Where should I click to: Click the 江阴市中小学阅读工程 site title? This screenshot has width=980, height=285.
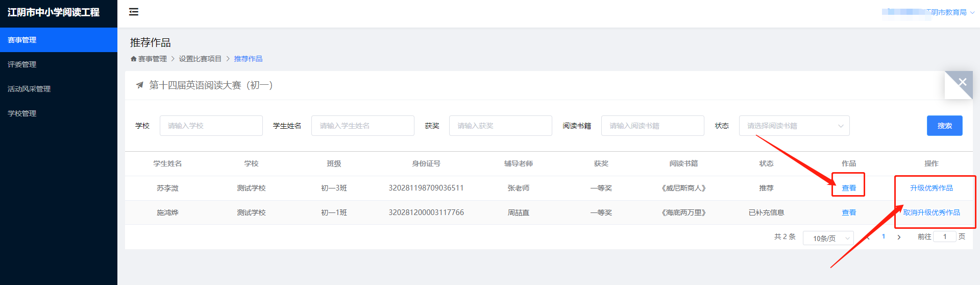(x=54, y=12)
